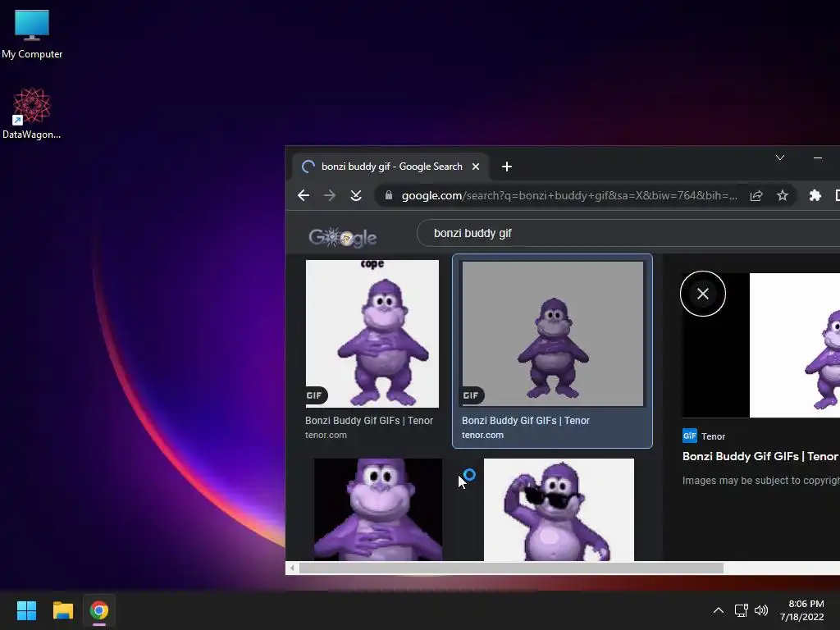The width and height of the screenshot is (840, 630).
Task: Open preview title Bonzi Buddy Gif GIFs | Tenor
Action: (x=760, y=456)
